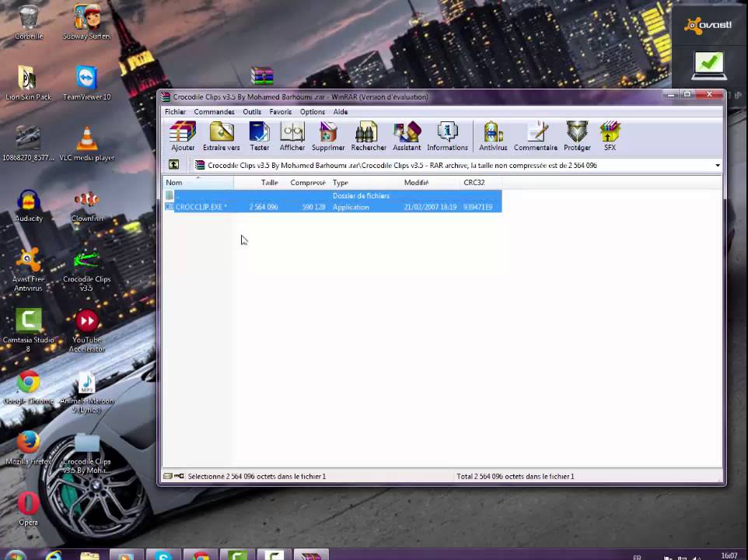Open Crocodile Clips v3.5 By Moha... folder

point(87,453)
